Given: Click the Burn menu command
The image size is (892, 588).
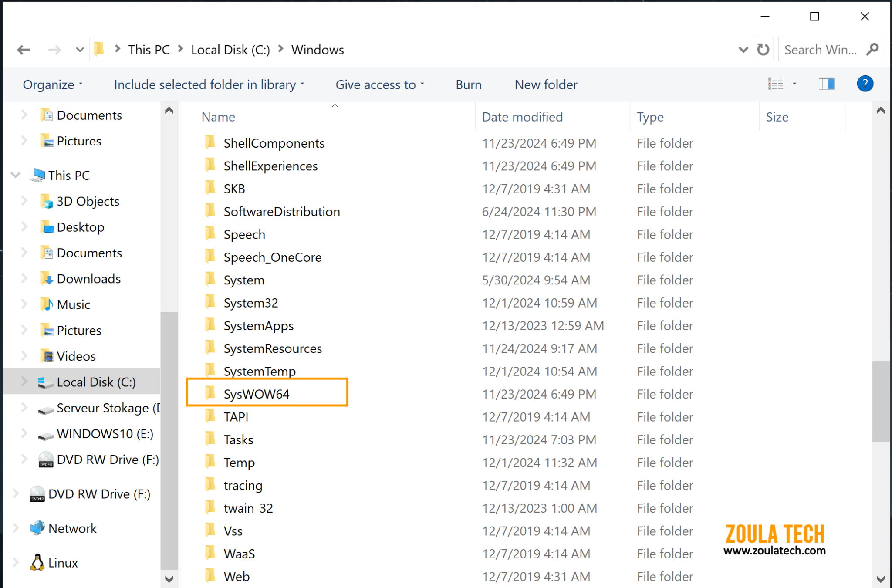Looking at the screenshot, I should (468, 84).
